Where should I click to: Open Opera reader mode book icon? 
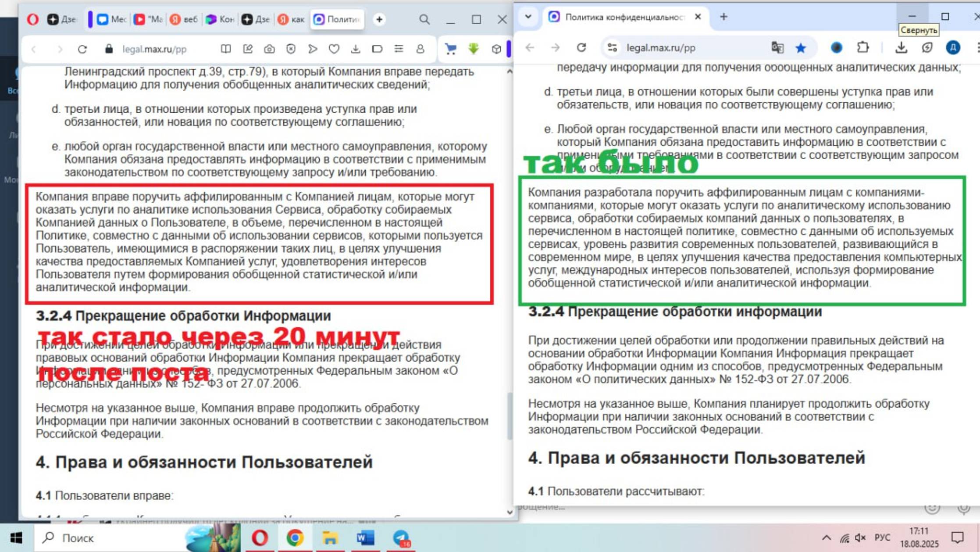pyautogui.click(x=226, y=49)
